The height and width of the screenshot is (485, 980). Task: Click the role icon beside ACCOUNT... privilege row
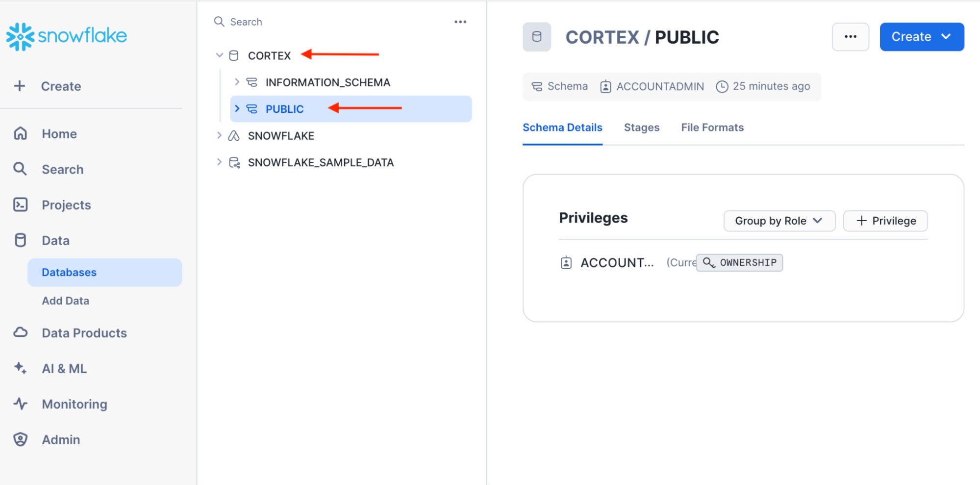(x=566, y=263)
